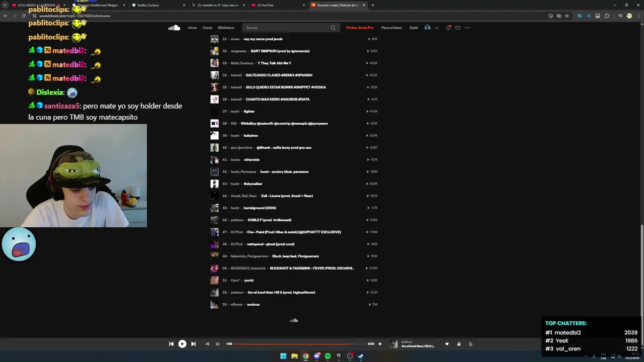
Task: Click the SoundCloud logo in header
Action: pyautogui.click(x=174, y=28)
